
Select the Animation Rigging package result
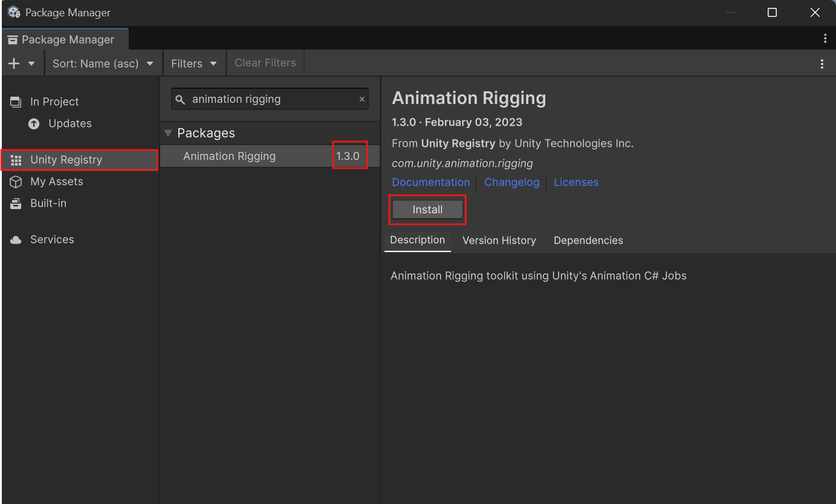click(230, 156)
